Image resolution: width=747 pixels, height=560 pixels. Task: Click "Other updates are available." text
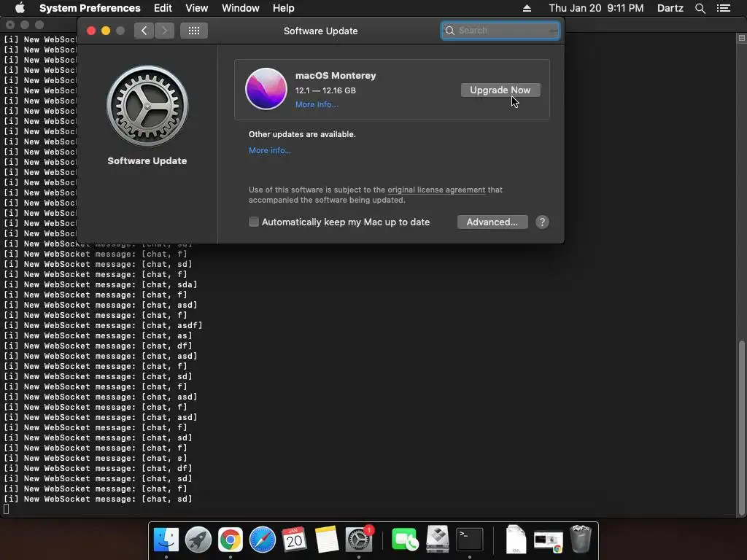[302, 134]
